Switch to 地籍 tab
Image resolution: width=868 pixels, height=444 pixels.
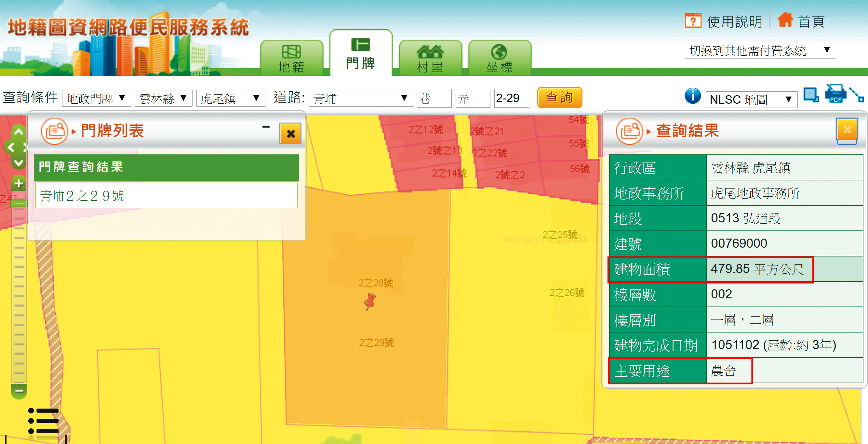pyautogui.click(x=291, y=58)
